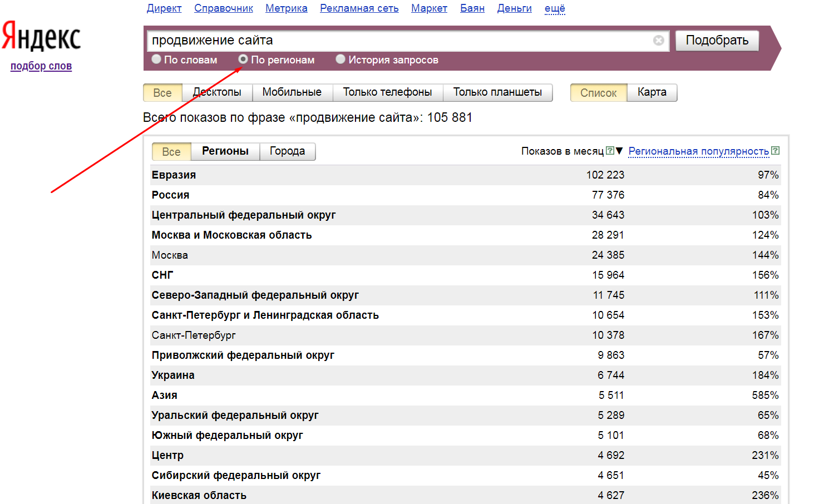Viewport: 824px width, 504px height.
Task: Show only Города in the table
Action: click(x=287, y=151)
